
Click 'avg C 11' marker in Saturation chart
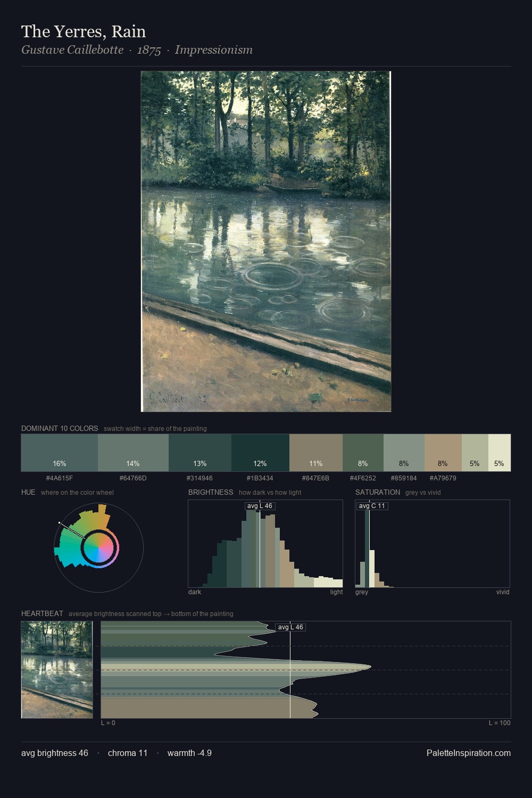pos(372,506)
